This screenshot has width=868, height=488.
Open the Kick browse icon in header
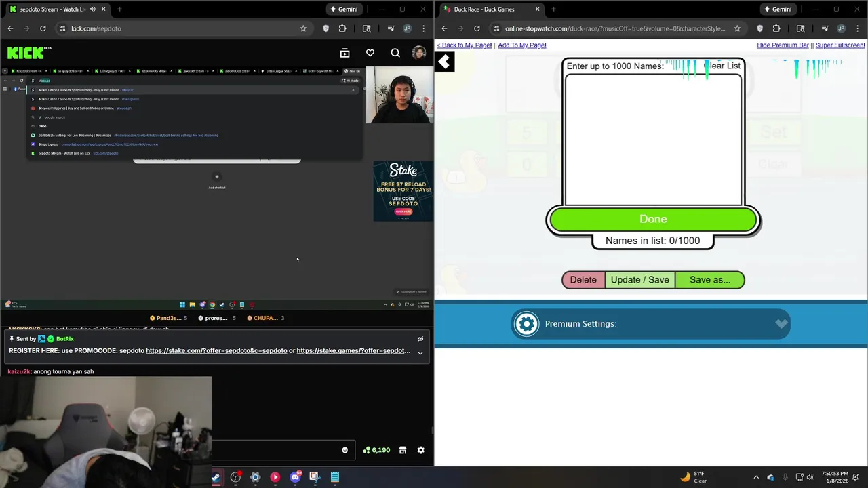tap(344, 53)
